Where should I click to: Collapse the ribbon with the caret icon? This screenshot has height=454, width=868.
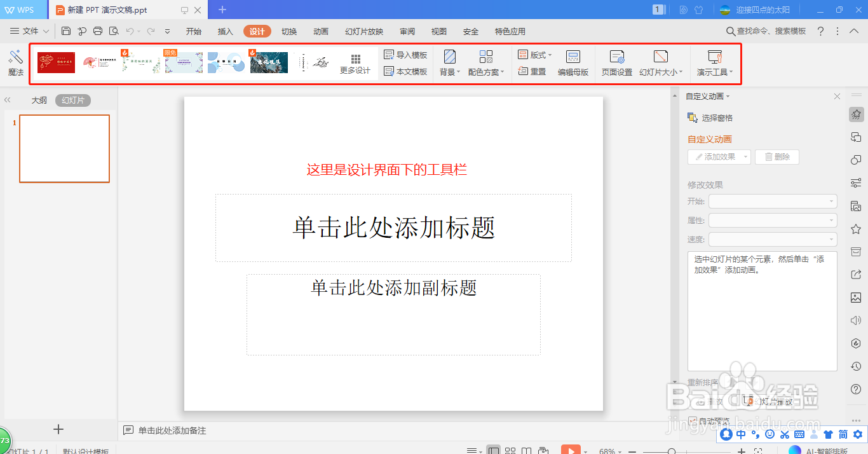854,31
